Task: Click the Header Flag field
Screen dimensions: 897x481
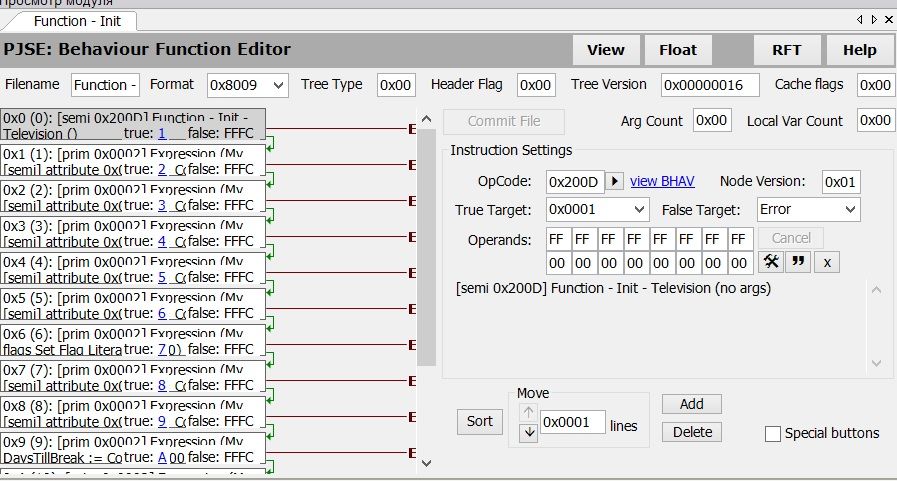Action: pos(536,85)
